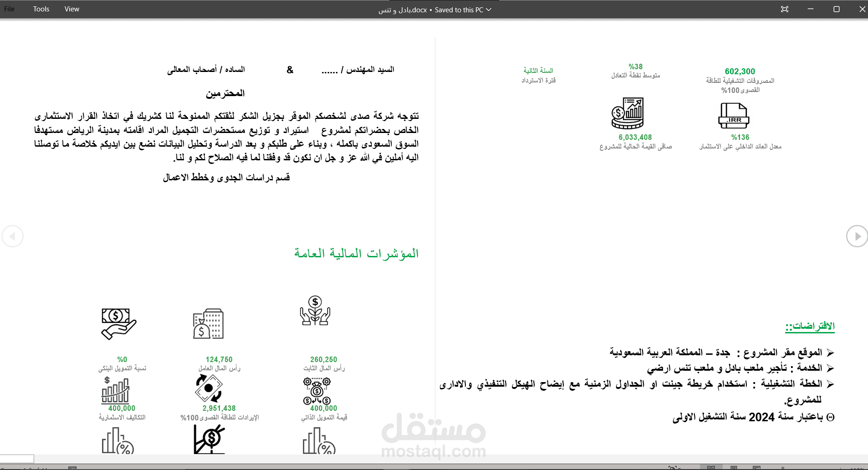Switch to Print Layout view
Image resolution: width=868 pixels, height=470 pixels.
pos(734,467)
